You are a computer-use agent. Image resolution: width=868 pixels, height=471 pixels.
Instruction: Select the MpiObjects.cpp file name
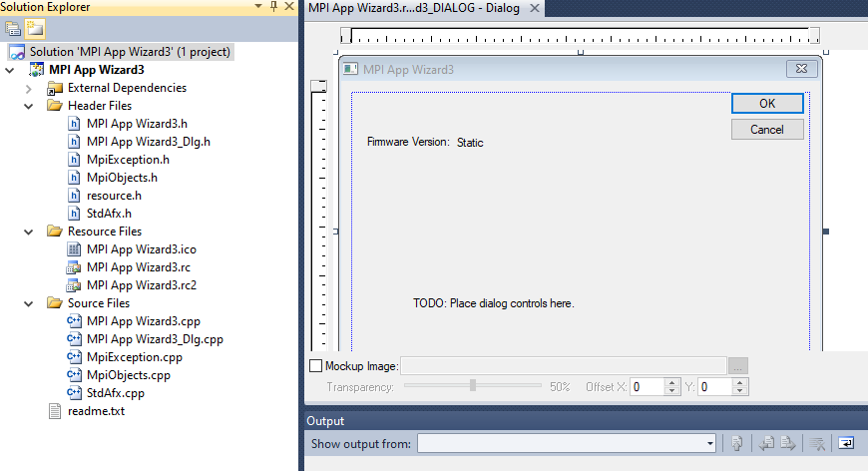point(129,375)
